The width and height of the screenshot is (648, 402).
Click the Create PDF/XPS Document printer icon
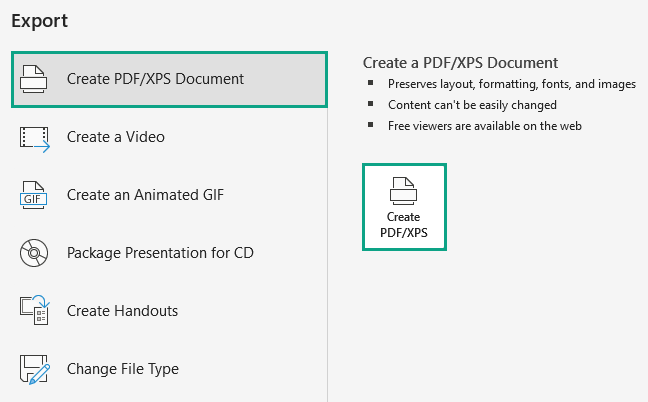point(33,79)
